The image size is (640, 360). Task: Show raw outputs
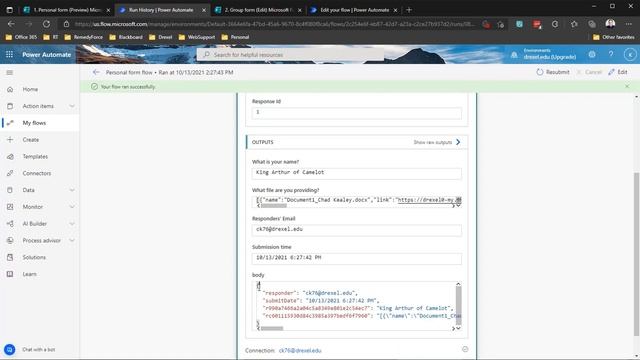coord(437,142)
